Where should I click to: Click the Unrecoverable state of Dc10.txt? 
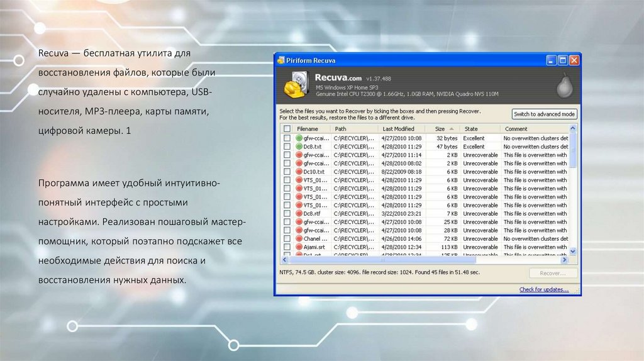(480, 172)
